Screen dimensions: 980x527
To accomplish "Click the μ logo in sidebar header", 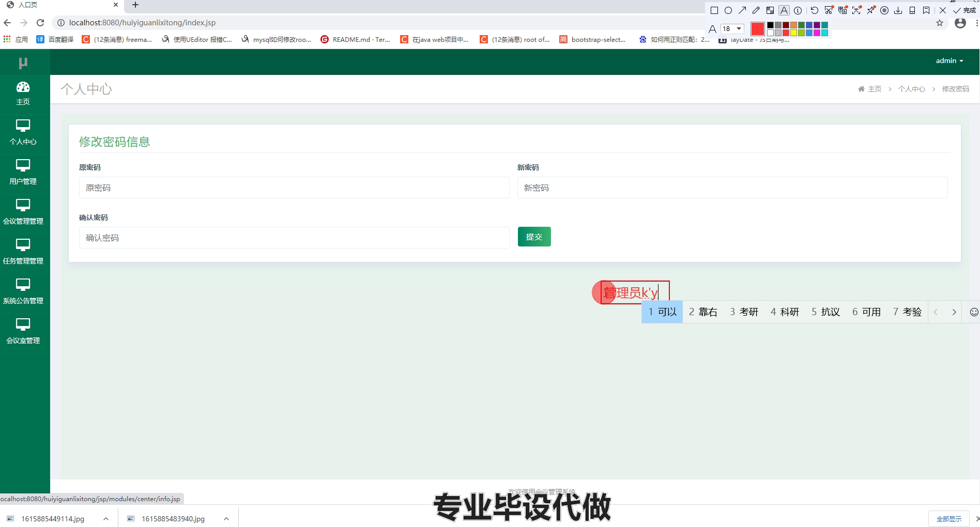I will [x=23, y=63].
